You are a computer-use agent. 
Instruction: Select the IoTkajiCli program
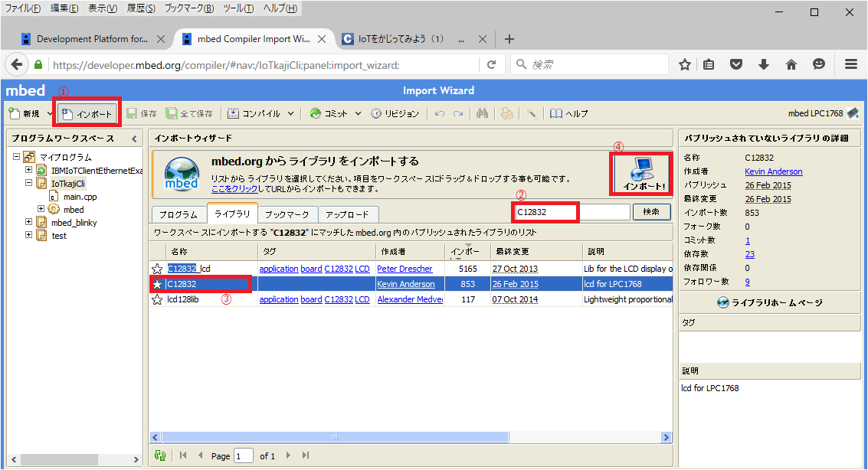[x=68, y=184]
